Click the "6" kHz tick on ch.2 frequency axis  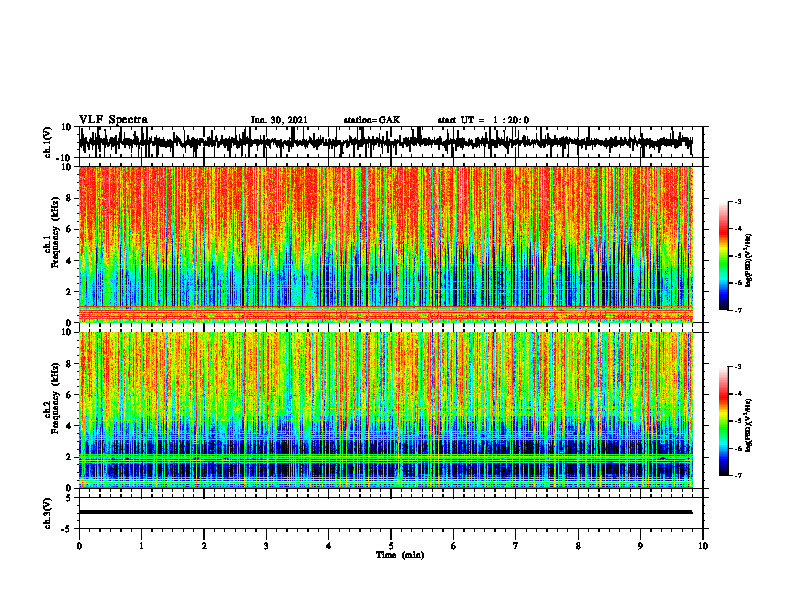[69, 395]
